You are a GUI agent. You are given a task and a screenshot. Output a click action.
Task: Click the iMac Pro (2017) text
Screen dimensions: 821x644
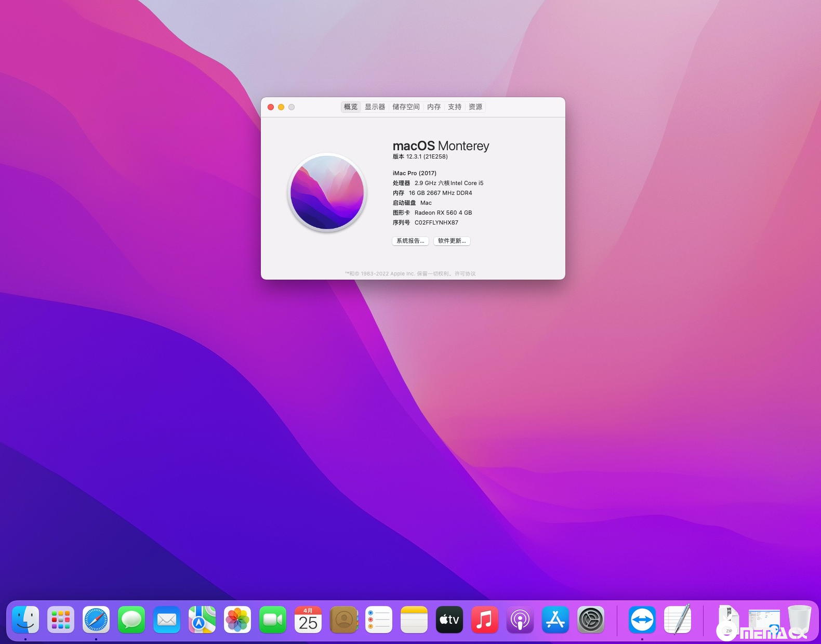point(415,173)
